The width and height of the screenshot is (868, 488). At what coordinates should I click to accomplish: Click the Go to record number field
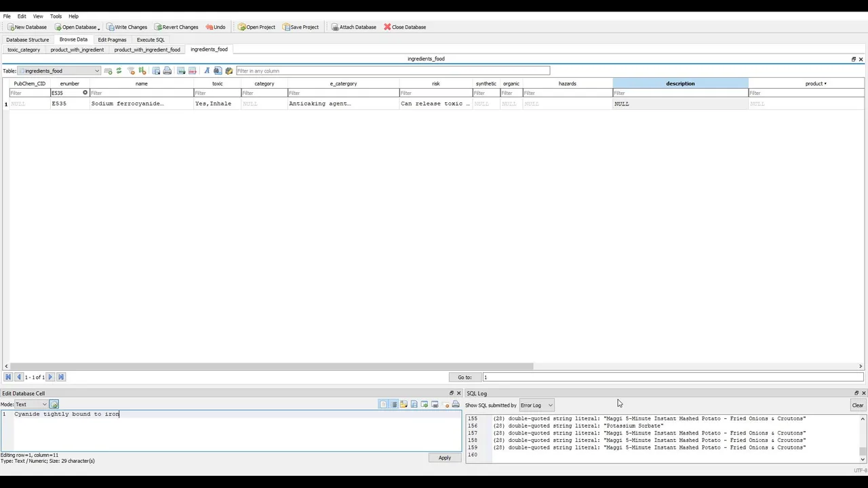tap(673, 377)
